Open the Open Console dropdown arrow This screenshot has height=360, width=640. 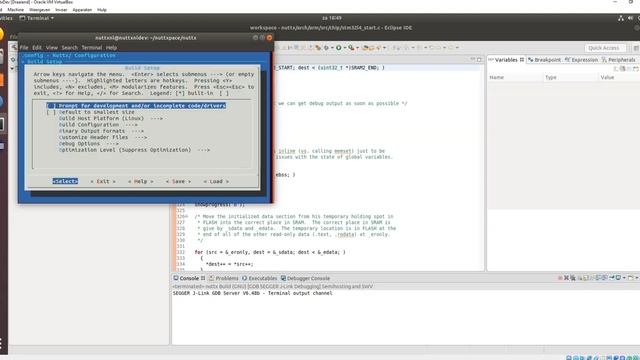(637, 278)
